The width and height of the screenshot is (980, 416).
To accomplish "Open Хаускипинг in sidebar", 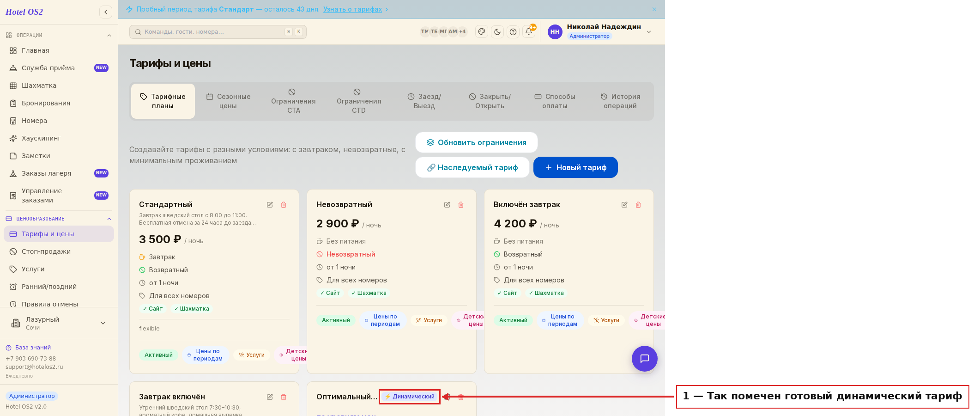I will [x=59, y=138].
